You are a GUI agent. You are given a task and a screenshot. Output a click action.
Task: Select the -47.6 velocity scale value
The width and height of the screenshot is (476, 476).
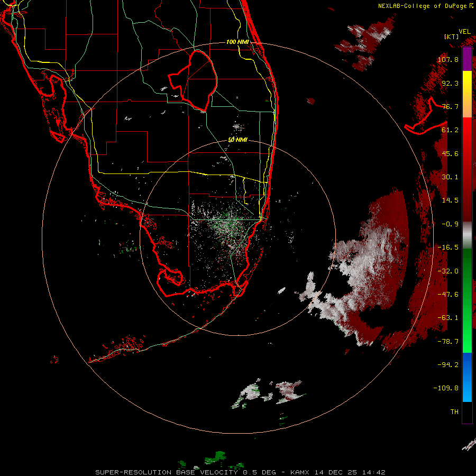click(x=448, y=295)
